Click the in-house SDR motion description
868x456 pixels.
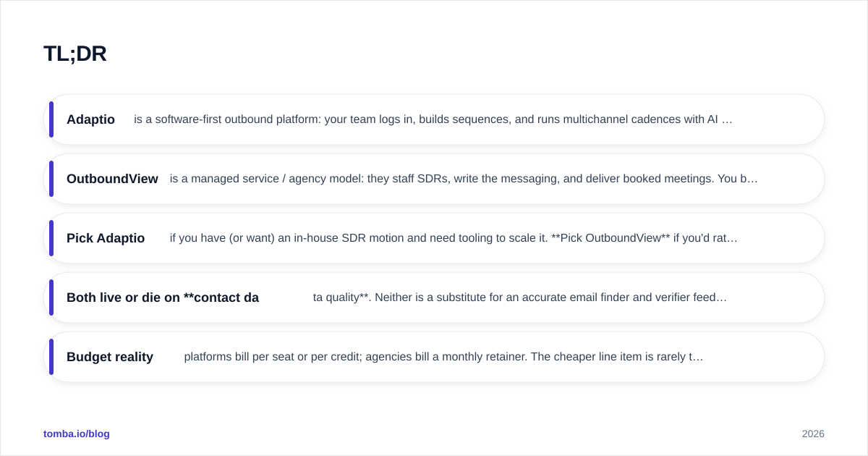[x=454, y=238]
